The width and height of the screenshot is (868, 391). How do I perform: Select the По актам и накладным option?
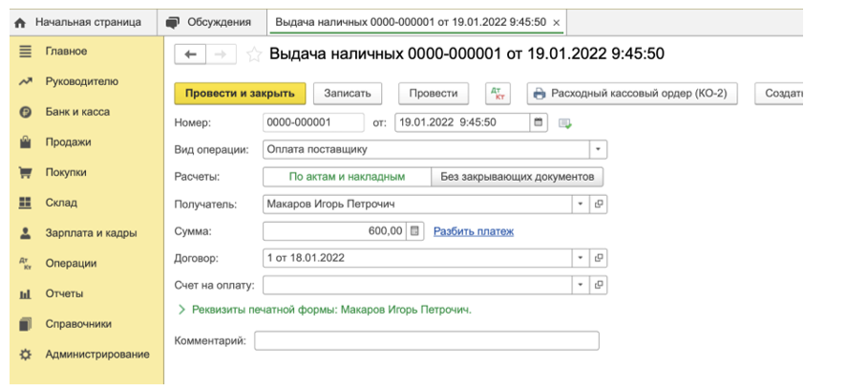click(347, 177)
